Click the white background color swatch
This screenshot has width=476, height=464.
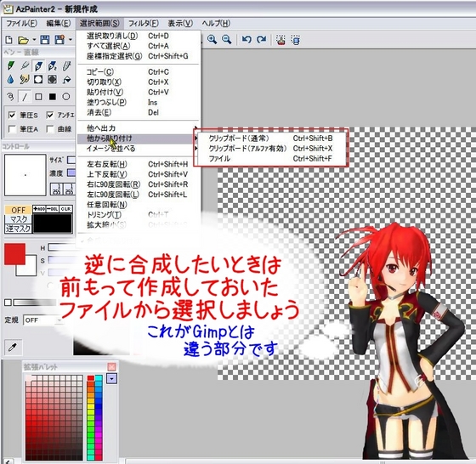tap(30, 269)
